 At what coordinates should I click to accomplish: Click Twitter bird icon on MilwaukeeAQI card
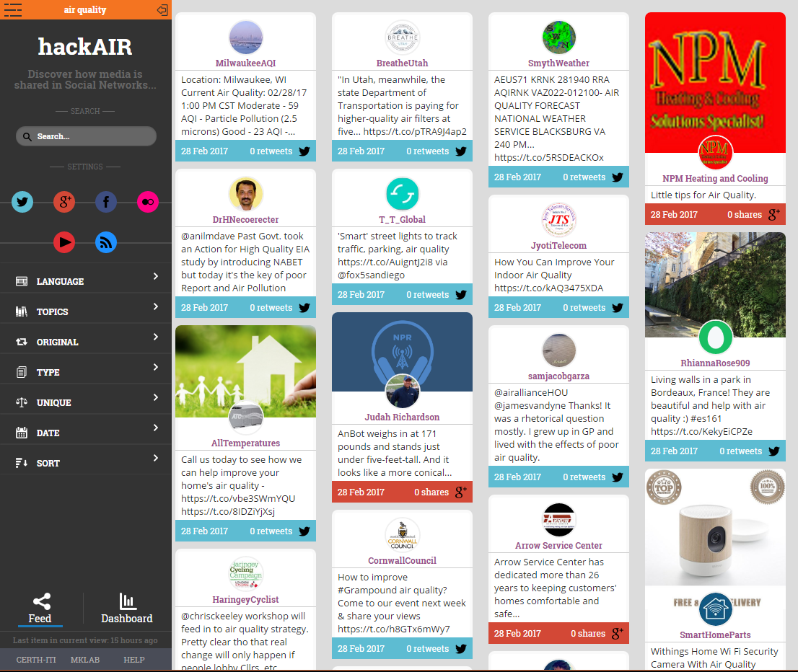point(304,151)
